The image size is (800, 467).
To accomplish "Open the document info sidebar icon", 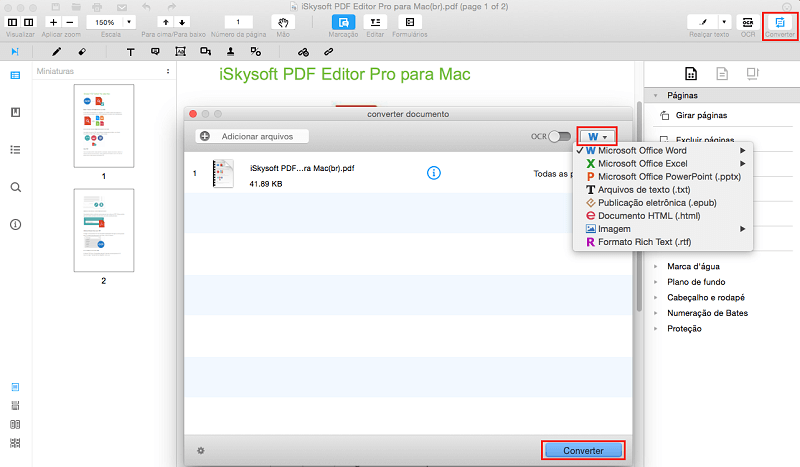I will tap(15, 225).
